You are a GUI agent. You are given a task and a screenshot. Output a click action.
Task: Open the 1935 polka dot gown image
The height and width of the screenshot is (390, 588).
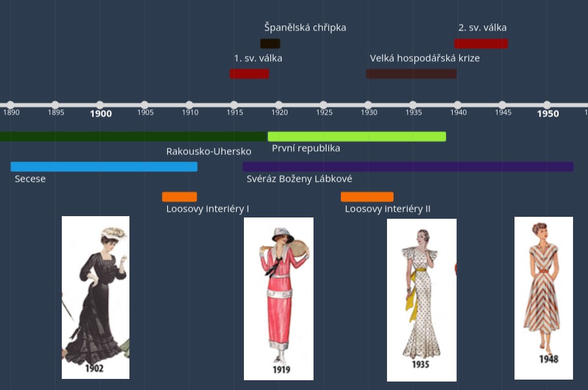422,300
